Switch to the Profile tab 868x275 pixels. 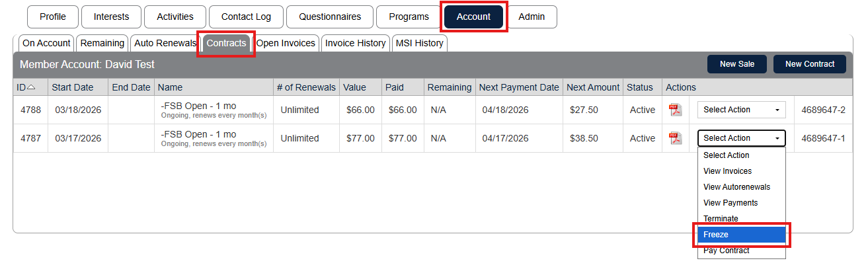pyautogui.click(x=52, y=17)
